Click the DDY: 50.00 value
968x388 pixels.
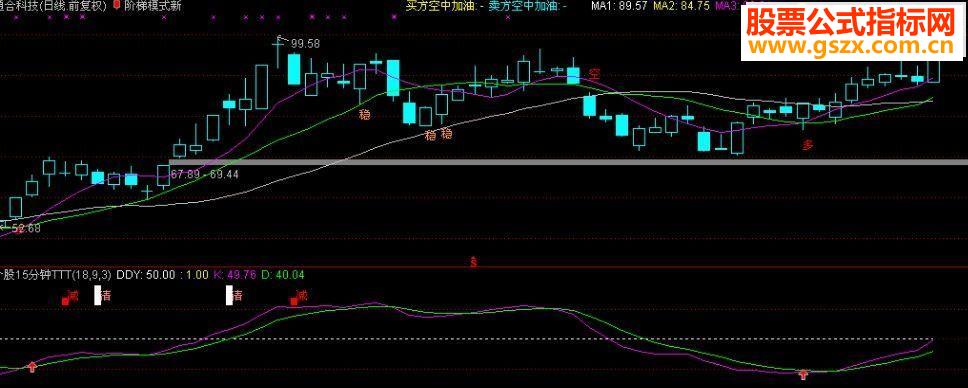pyautogui.click(x=145, y=274)
